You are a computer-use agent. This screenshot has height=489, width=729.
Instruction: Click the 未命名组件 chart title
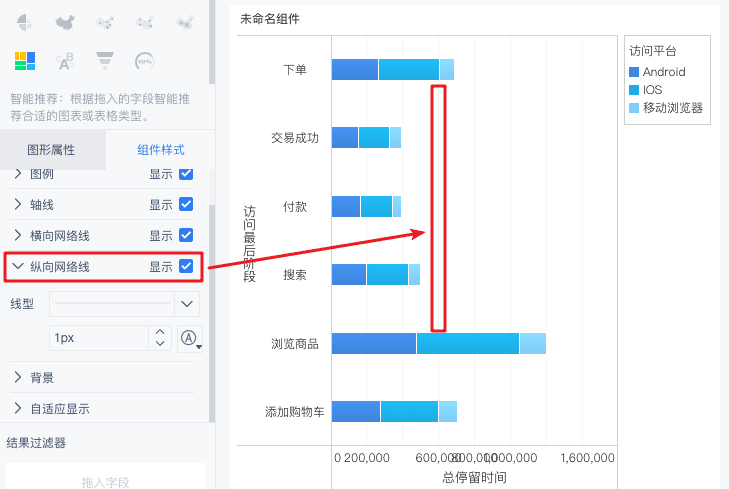pos(270,19)
